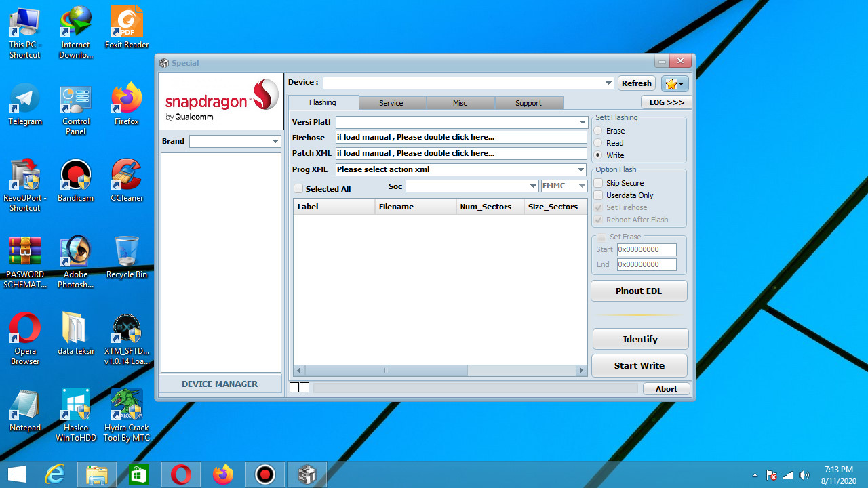Image resolution: width=868 pixels, height=488 pixels.
Task: Launch Opera Browser from desktop
Action: 24,339
